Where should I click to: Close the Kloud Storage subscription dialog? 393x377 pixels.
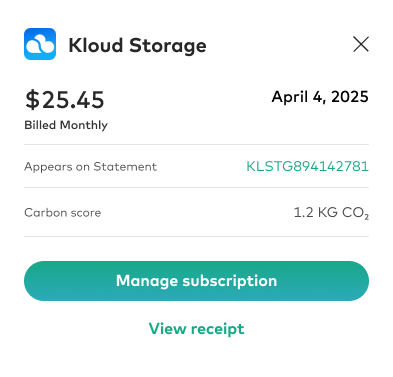[x=361, y=44]
